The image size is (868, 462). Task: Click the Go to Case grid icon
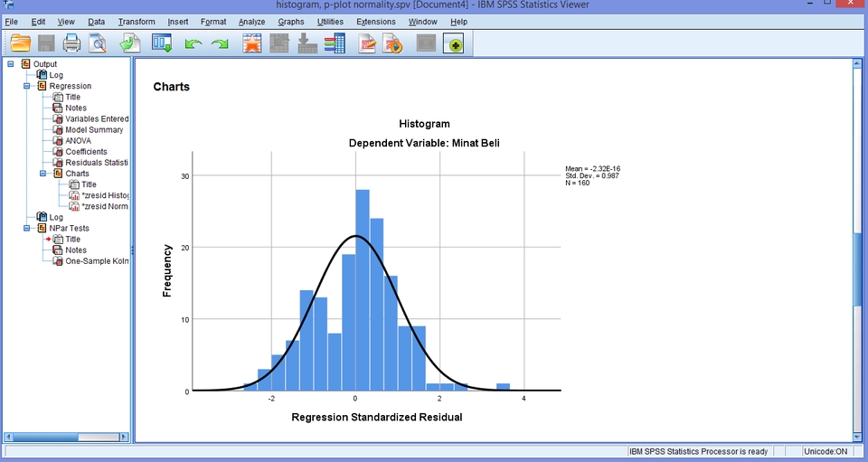279,43
